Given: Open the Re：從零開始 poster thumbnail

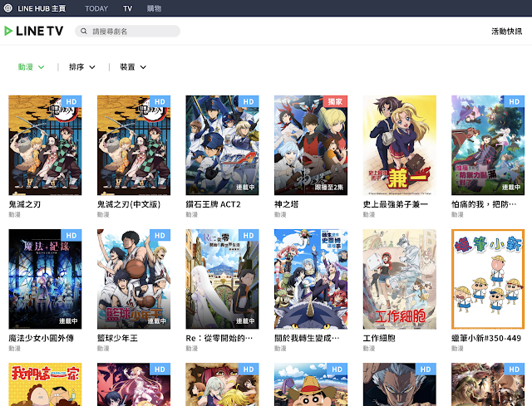Looking at the screenshot, I should tap(222, 279).
